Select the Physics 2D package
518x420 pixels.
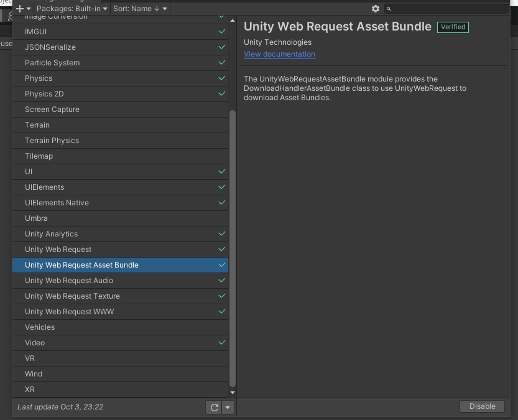(120, 94)
